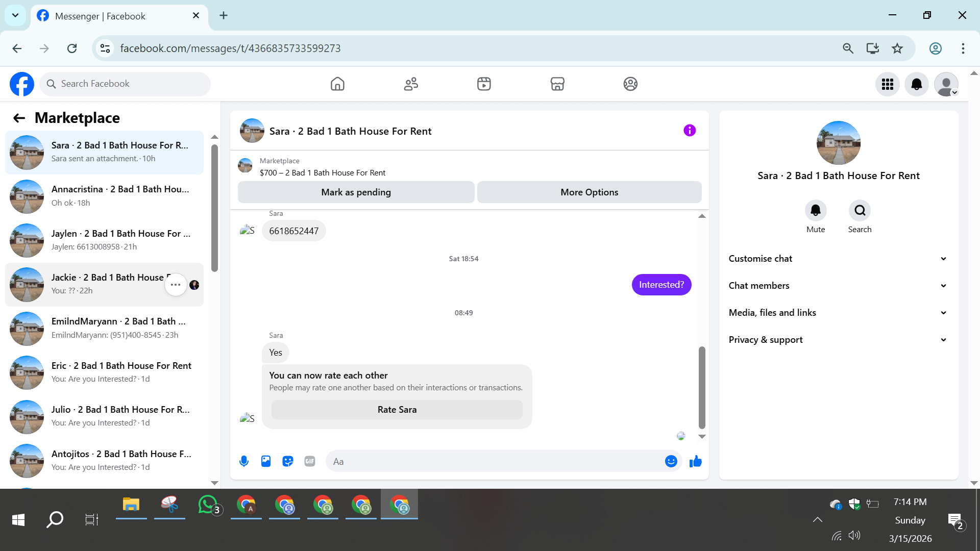View site information icon beside URL
This screenshot has width=980, height=551.
(105, 48)
